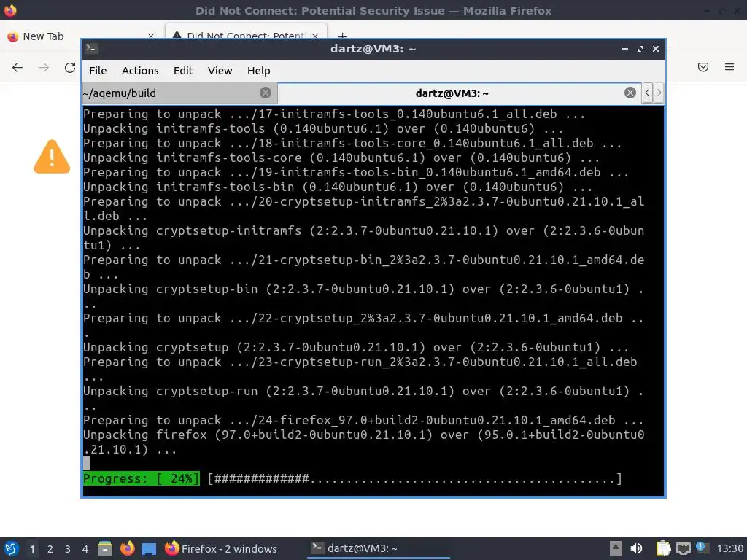
Task: Open a new Firefox tab with plus button
Action: click(342, 36)
